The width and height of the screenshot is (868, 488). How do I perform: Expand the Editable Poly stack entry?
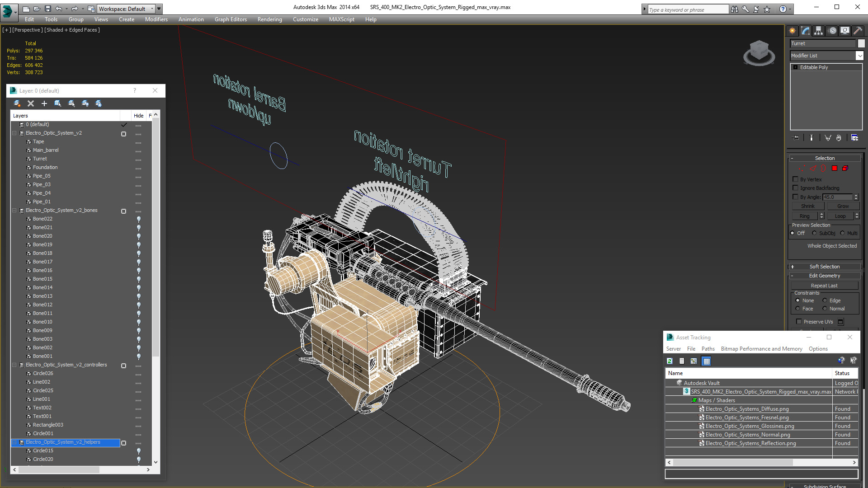tap(795, 67)
